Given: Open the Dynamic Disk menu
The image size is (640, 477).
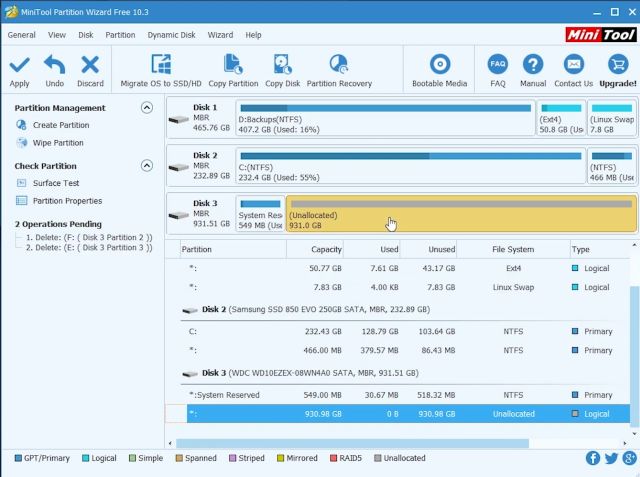Looking at the screenshot, I should tap(171, 35).
